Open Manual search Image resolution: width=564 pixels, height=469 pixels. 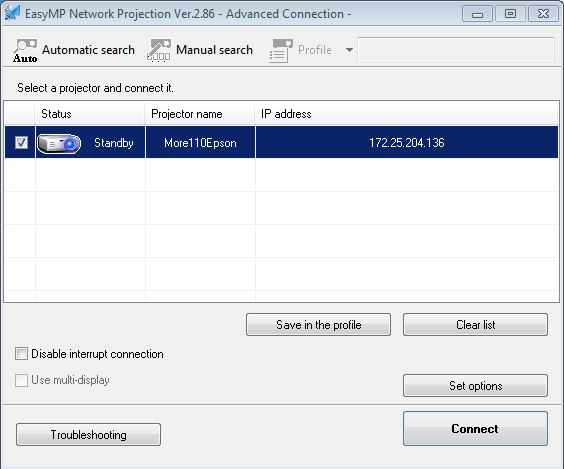[200, 51]
